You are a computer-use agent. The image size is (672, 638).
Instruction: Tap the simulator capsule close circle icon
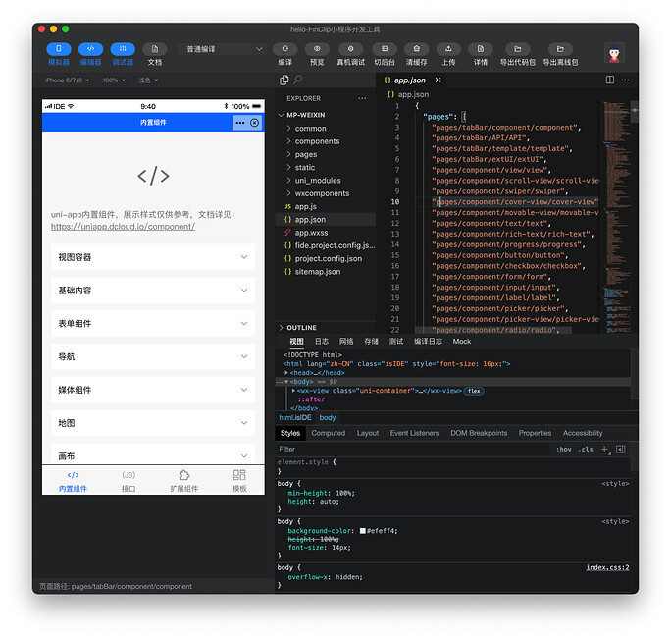tap(254, 123)
